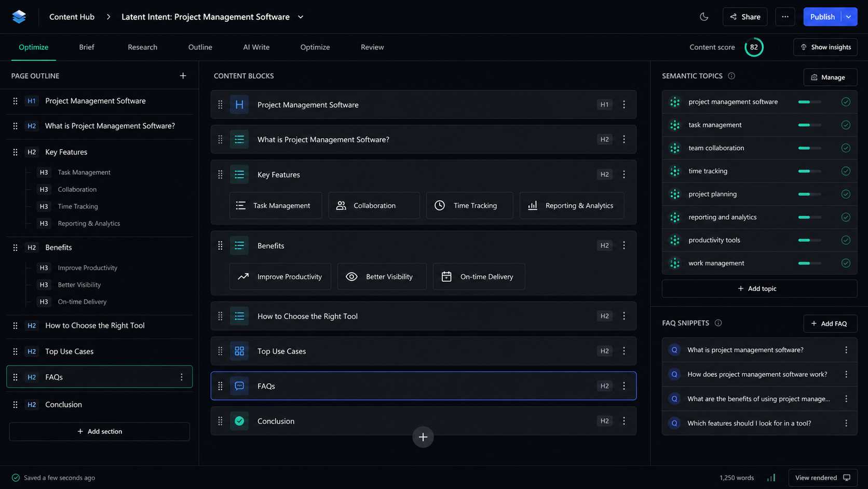Click Show insights button
Image resolution: width=868 pixels, height=489 pixels.
click(825, 47)
